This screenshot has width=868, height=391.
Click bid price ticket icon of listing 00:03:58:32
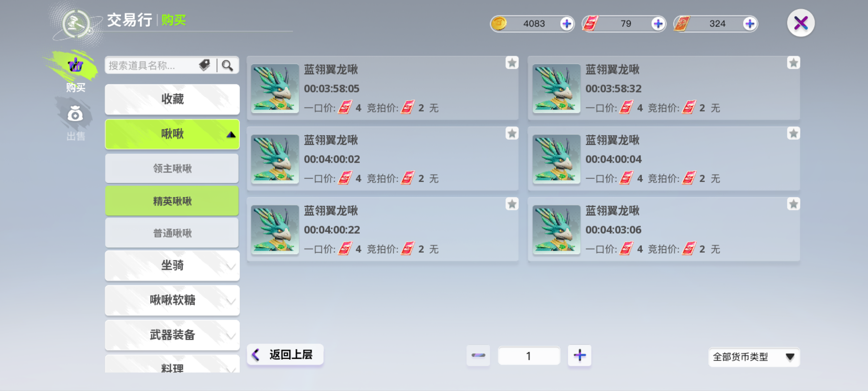689,108
